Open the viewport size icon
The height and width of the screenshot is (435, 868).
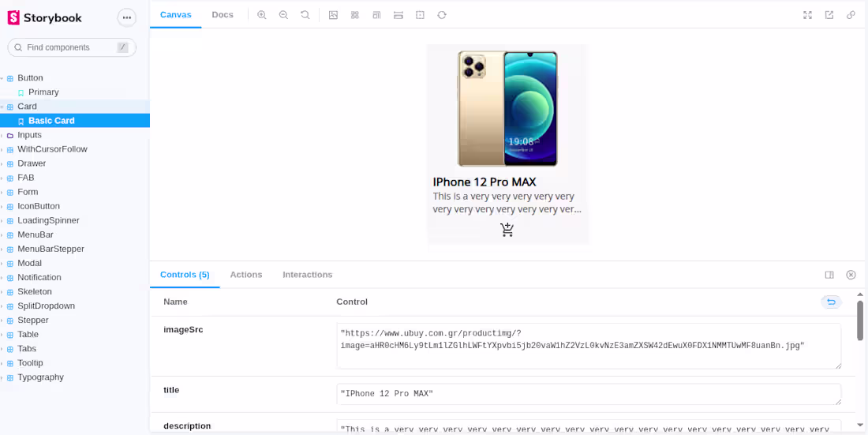[376, 15]
